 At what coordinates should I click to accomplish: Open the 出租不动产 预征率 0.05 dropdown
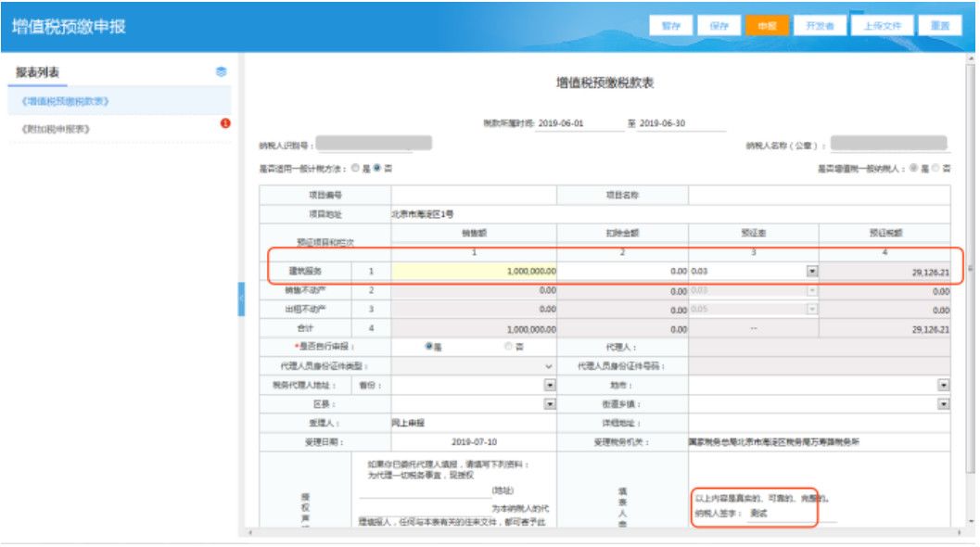click(x=812, y=310)
